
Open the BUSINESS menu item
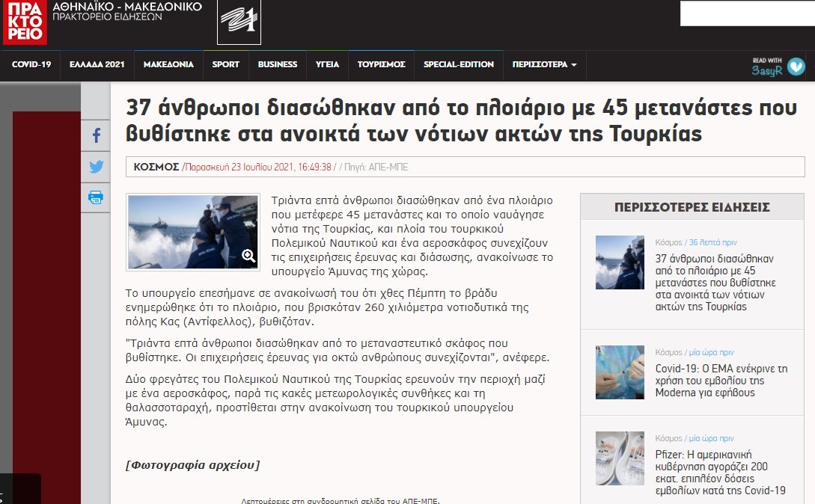click(278, 65)
